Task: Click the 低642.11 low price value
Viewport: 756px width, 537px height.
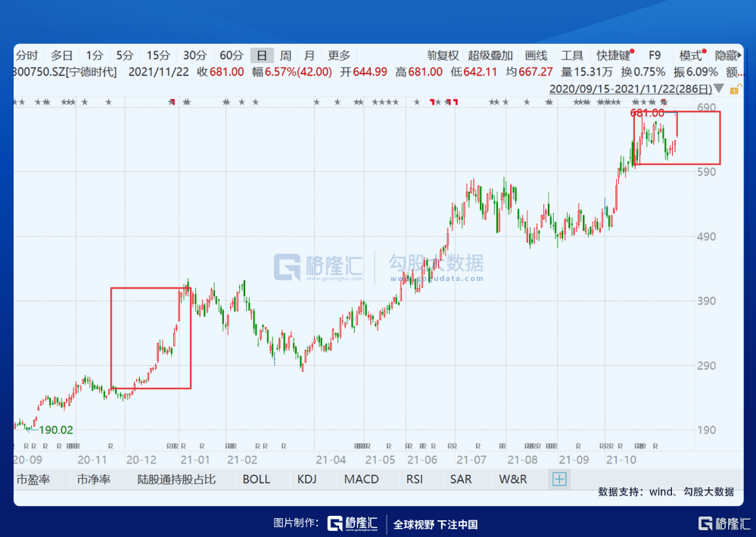Action: [474, 72]
